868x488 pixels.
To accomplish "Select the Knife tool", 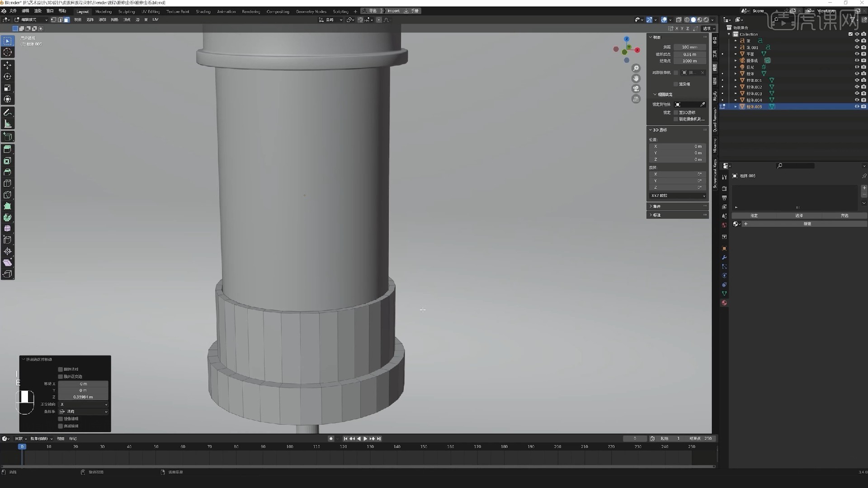I will pos(8,195).
